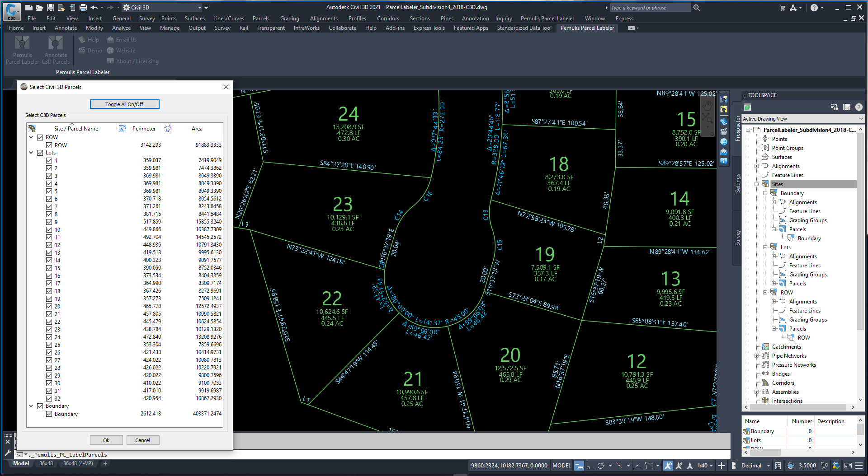The width and height of the screenshot is (868, 476).
Task: Click the Save icon in quick access toolbar
Action: pyautogui.click(x=51, y=8)
